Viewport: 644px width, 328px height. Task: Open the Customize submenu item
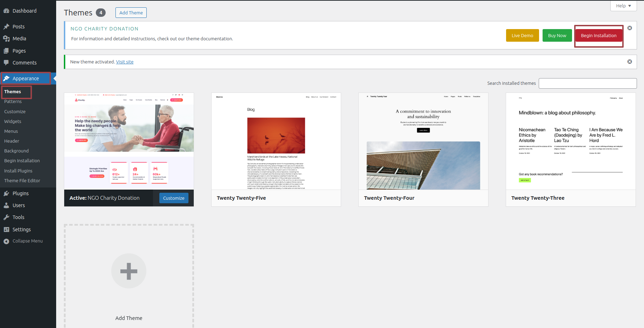coord(15,111)
